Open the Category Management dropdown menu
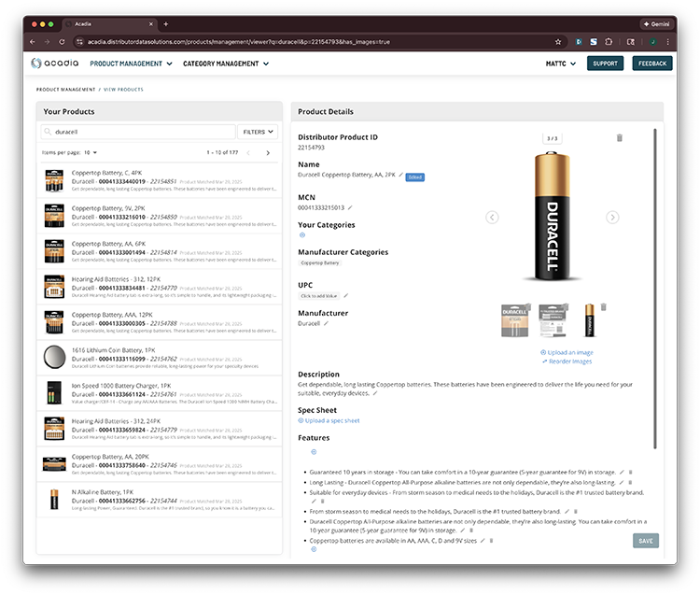The image size is (700, 595). click(x=226, y=64)
